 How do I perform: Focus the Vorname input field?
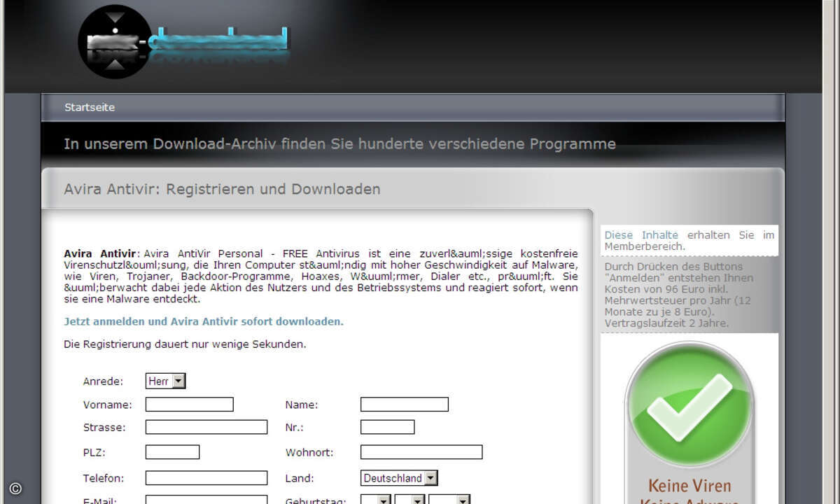coord(190,405)
